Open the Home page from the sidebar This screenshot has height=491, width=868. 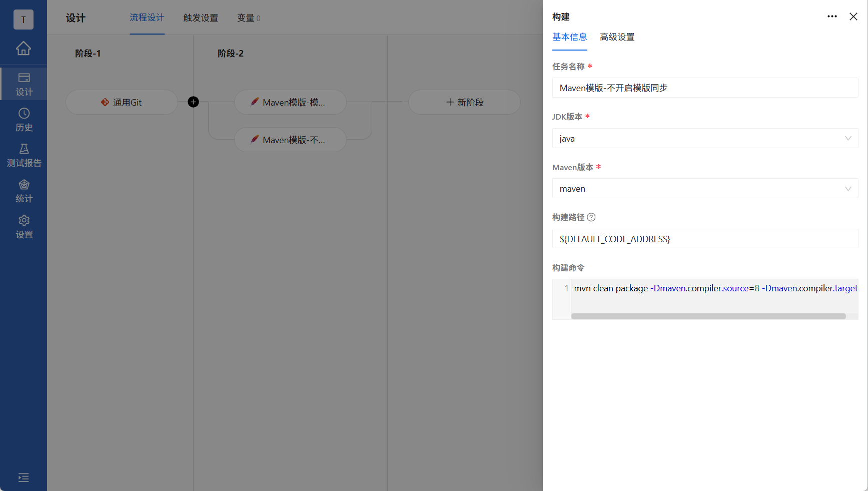(x=23, y=49)
